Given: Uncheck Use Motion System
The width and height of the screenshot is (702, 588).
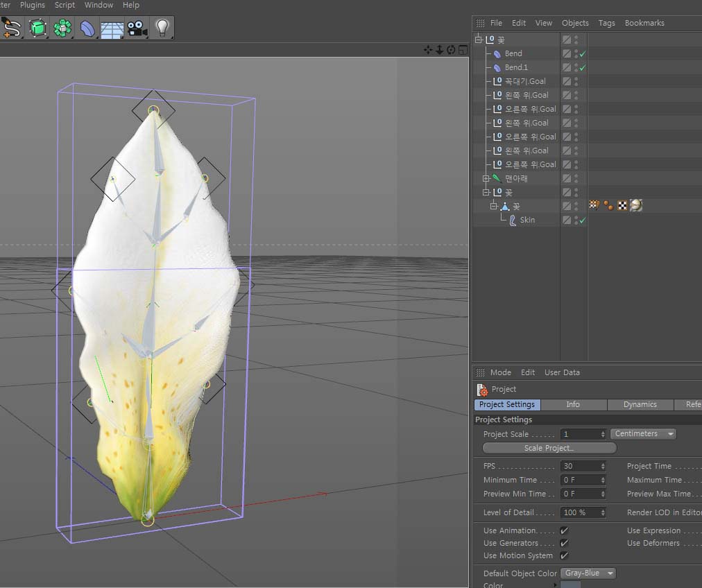Looking at the screenshot, I should [564, 555].
